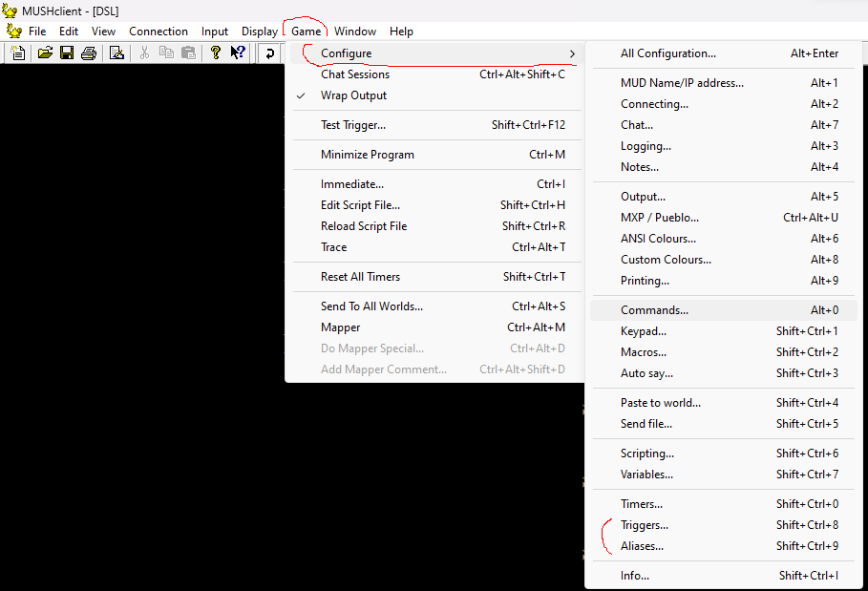Choose Send file... in the submenu

(x=724, y=424)
